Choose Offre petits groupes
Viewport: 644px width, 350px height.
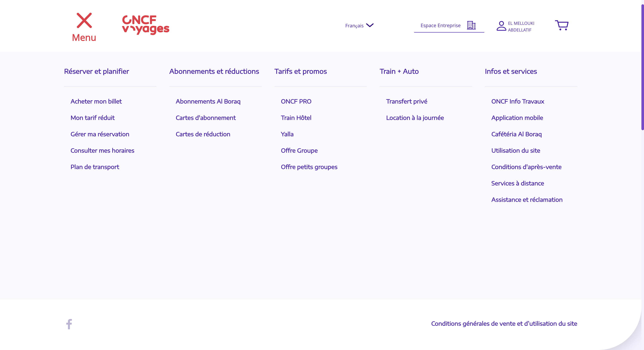pyautogui.click(x=309, y=167)
